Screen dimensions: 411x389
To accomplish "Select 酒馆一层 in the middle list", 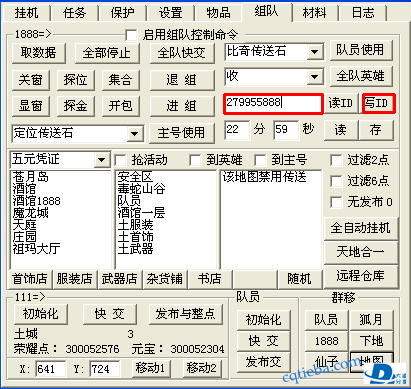I will [x=141, y=213].
